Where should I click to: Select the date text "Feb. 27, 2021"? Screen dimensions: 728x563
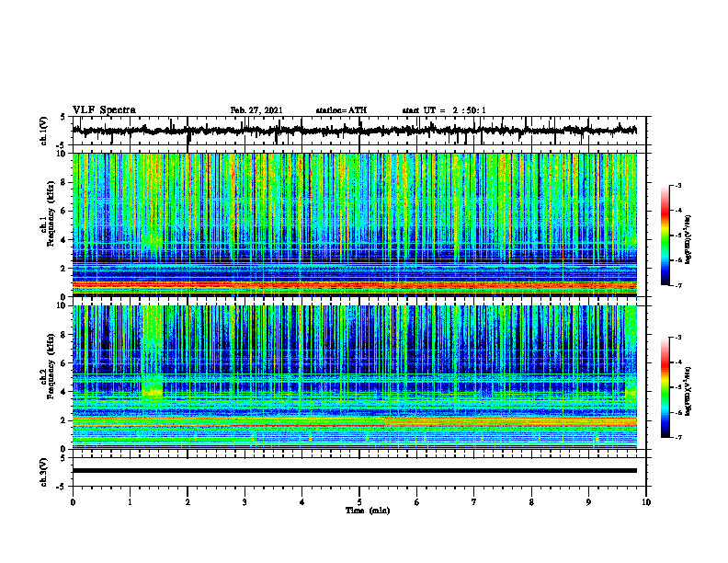(x=256, y=110)
